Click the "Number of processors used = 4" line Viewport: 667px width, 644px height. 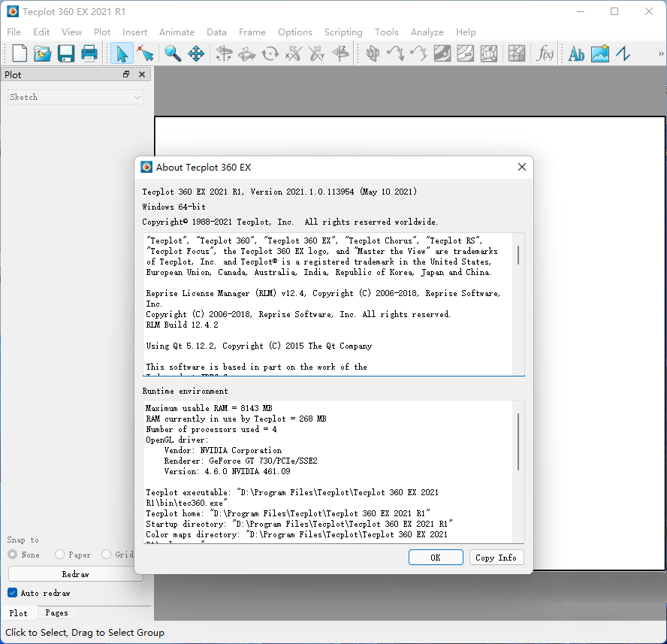pyautogui.click(x=211, y=430)
